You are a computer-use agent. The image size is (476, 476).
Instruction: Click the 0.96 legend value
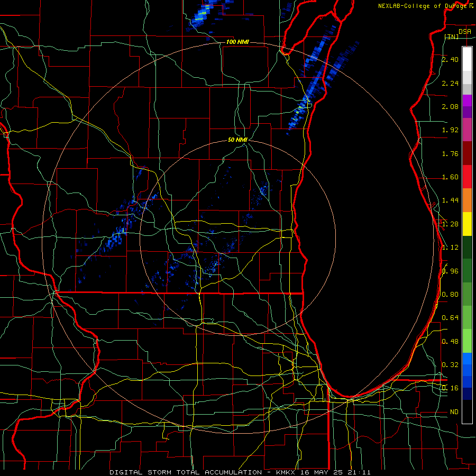tap(450, 271)
